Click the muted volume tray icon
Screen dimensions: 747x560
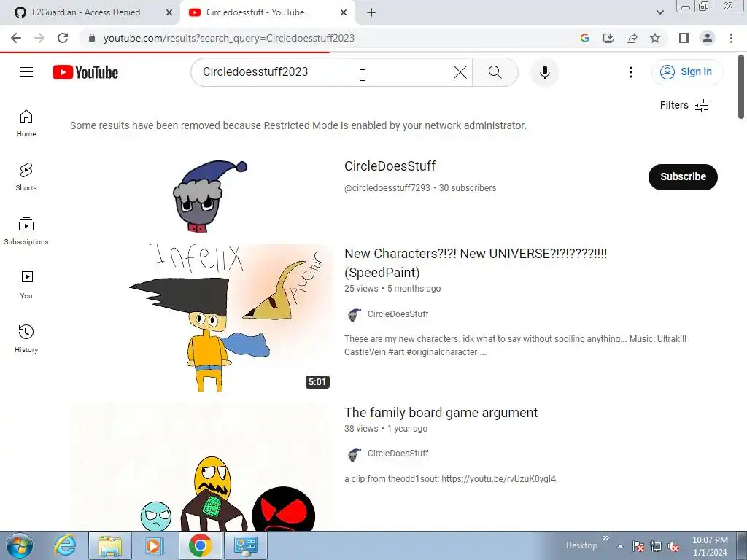[673, 547]
